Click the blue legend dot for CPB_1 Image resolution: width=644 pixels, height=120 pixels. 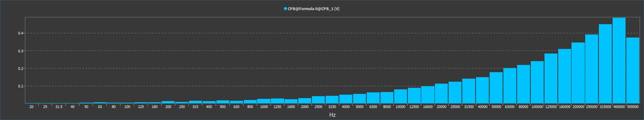(285, 9)
